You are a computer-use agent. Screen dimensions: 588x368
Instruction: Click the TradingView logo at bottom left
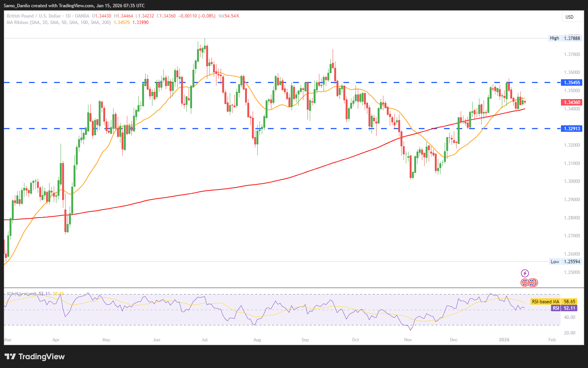pyautogui.click(x=35, y=357)
